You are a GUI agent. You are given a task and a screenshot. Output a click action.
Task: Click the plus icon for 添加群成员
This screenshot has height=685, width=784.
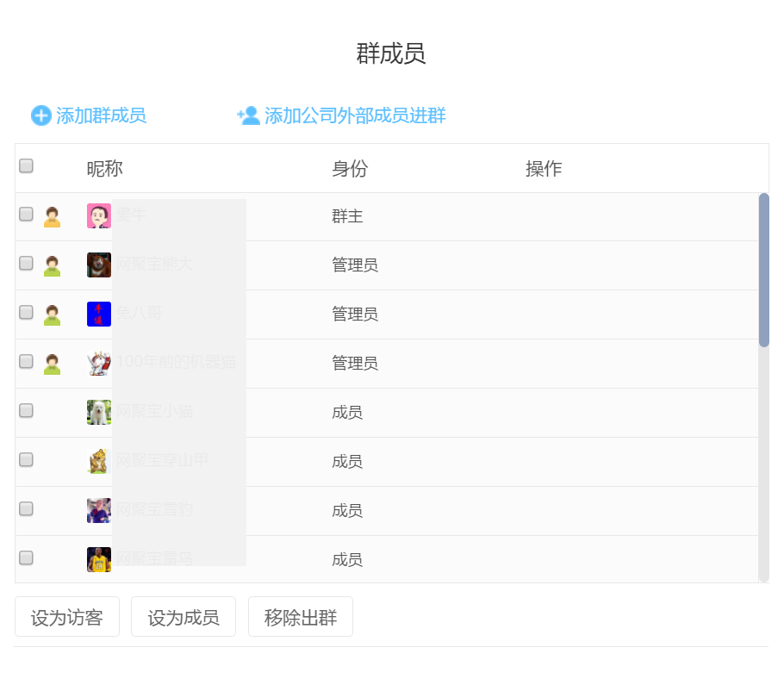coord(40,115)
